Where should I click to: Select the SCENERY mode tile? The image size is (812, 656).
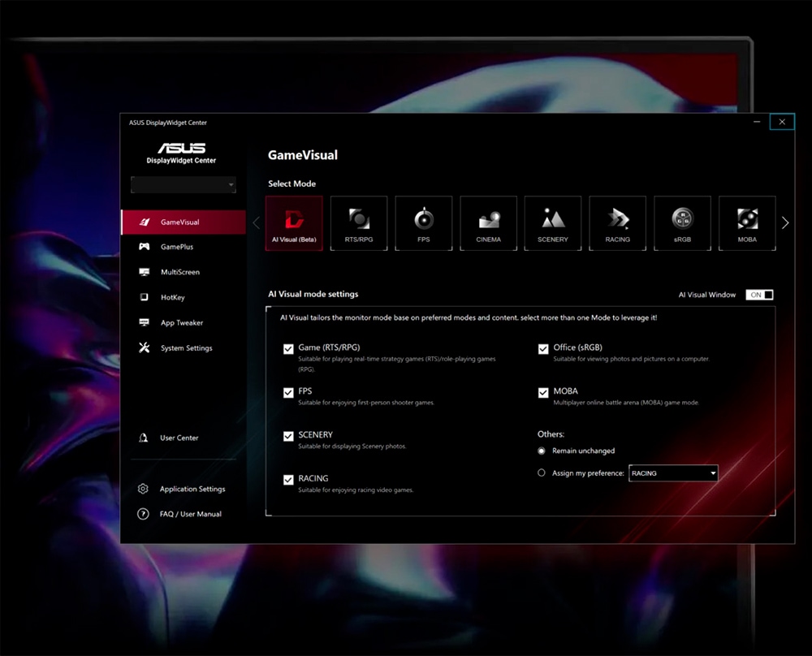(552, 223)
